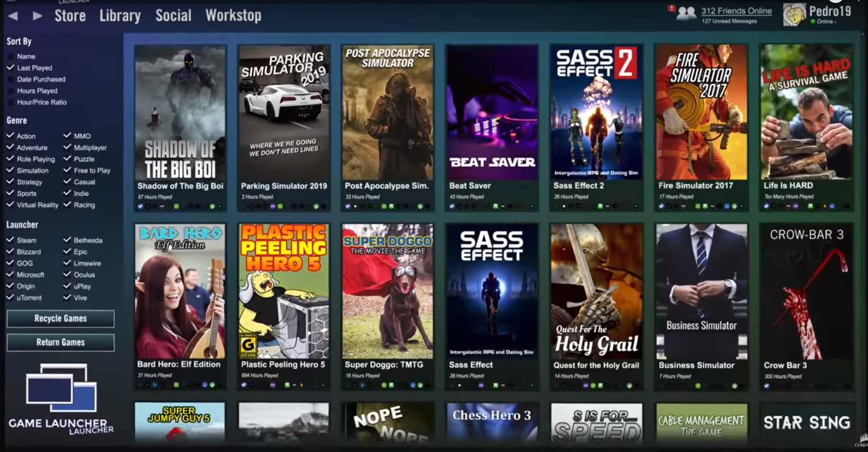
Task: Open the Life Is HARD cover
Action: [x=806, y=113]
